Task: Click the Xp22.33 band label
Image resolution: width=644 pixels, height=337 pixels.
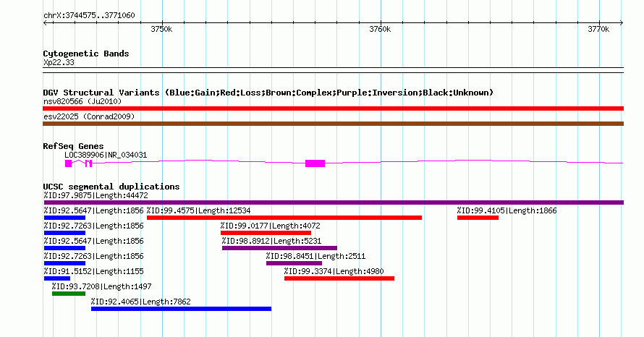Action: point(59,63)
